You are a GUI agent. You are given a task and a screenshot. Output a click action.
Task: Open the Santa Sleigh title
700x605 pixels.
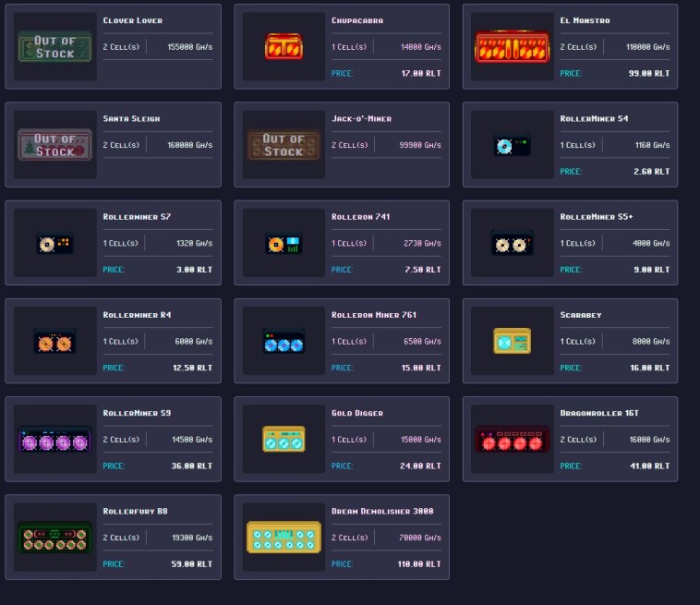(131, 119)
